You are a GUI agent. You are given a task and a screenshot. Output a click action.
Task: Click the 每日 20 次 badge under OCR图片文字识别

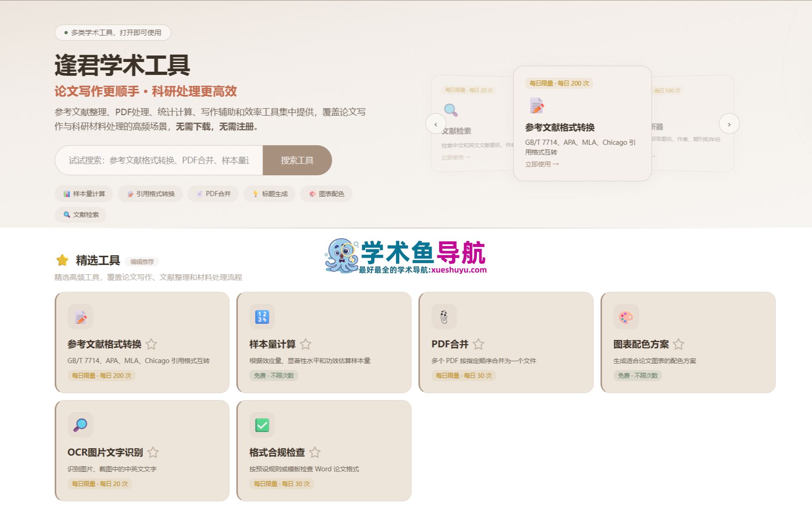click(100, 484)
